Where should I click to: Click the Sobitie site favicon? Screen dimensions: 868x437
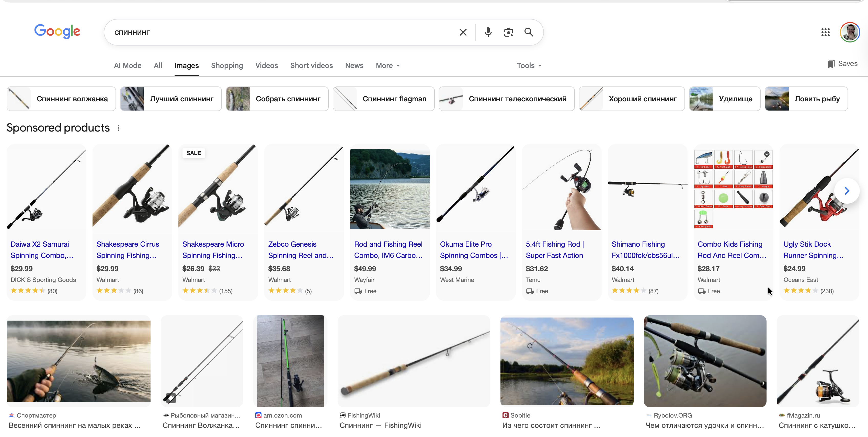tap(505, 416)
